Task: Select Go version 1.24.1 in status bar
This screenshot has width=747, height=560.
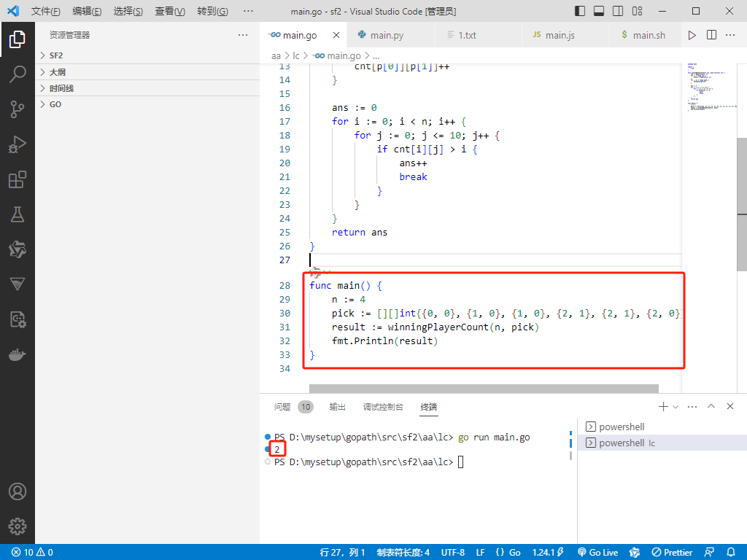Action: [x=547, y=553]
